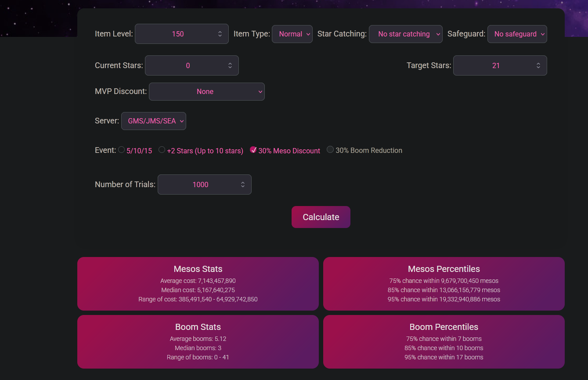Click the 'Average booms: 5.12' text

pos(198,339)
